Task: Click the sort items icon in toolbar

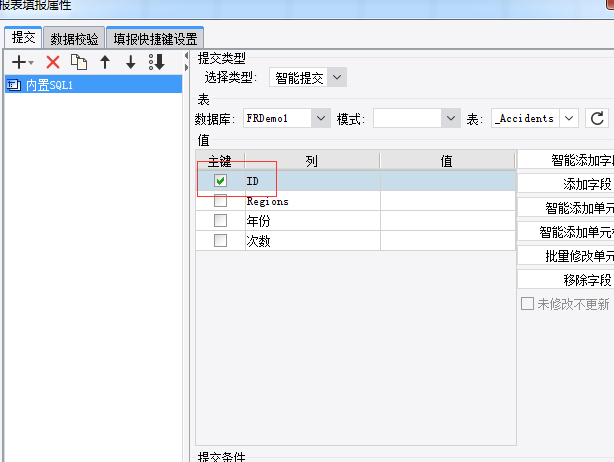Action: point(157,62)
